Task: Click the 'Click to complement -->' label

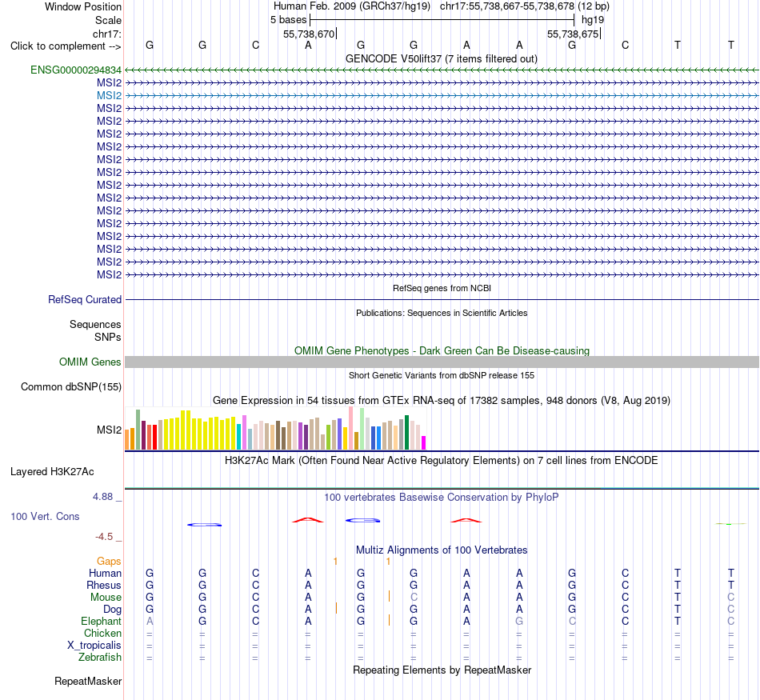Action: 66,46
